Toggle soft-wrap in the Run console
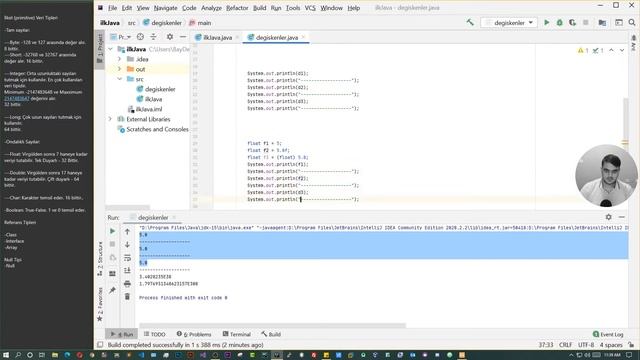 click(127, 258)
